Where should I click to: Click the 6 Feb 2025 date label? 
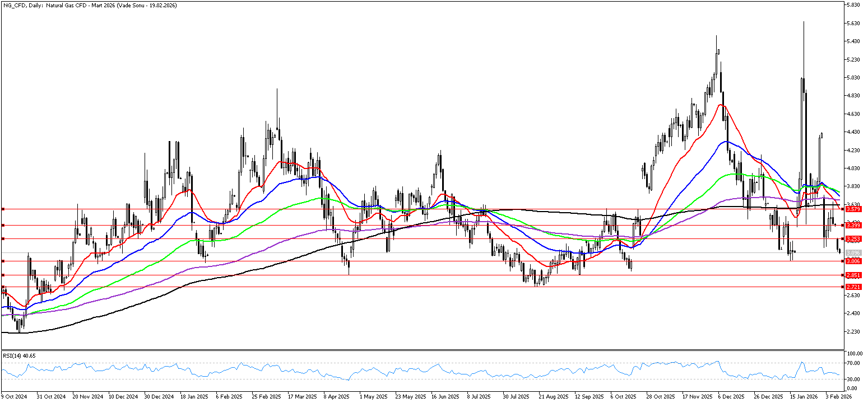[x=229, y=397]
